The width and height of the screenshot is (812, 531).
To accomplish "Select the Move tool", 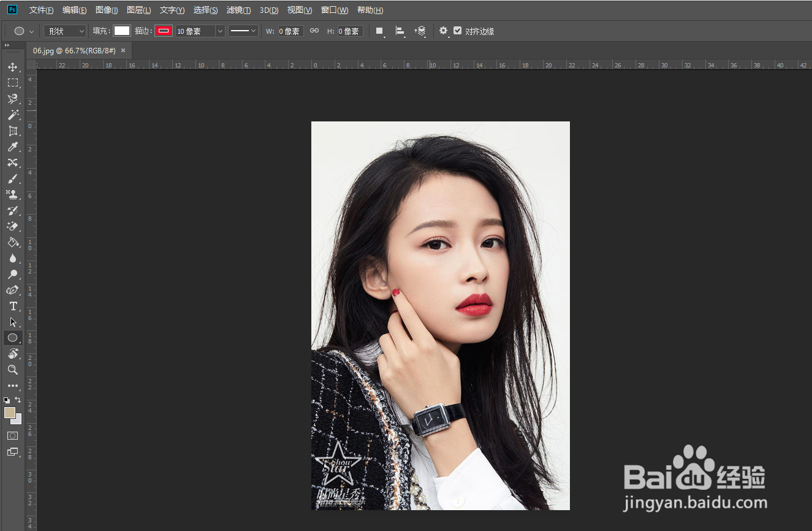I will pos(12,67).
